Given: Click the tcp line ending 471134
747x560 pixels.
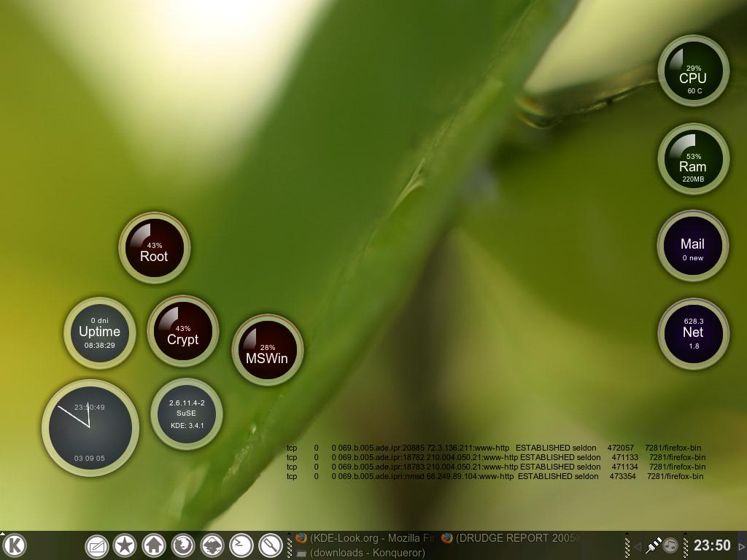Looking at the screenshot, I should pos(496,467).
